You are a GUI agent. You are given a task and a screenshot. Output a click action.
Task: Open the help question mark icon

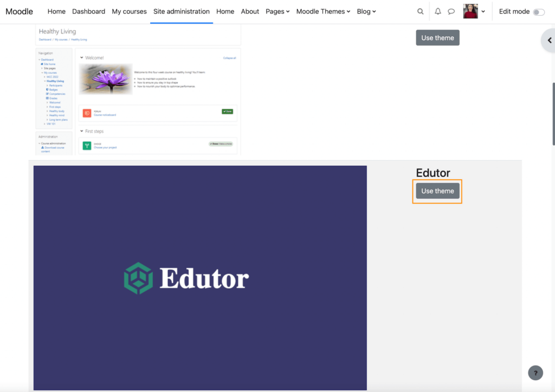pyautogui.click(x=535, y=373)
